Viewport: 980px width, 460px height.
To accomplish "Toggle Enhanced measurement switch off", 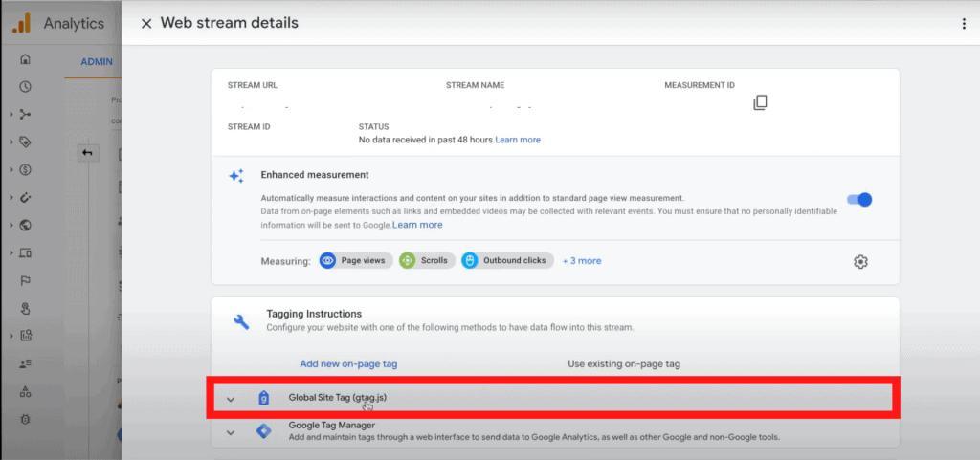I will 859,200.
